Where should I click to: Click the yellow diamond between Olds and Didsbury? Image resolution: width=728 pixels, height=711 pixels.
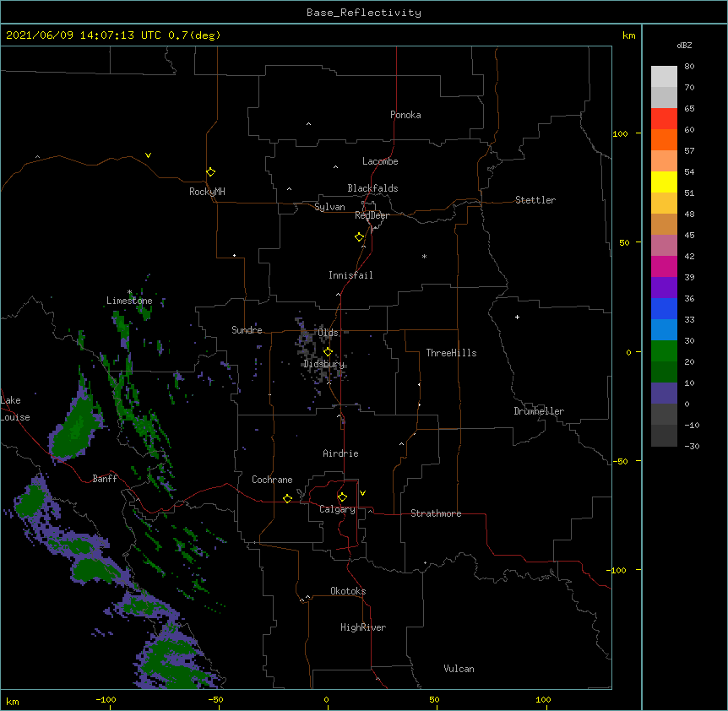pyautogui.click(x=328, y=351)
